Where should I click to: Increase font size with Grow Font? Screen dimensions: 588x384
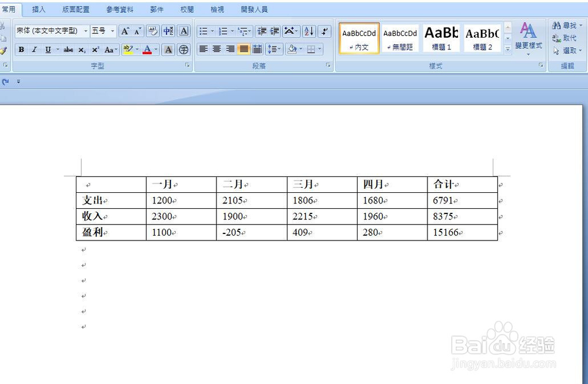coord(125,31)
